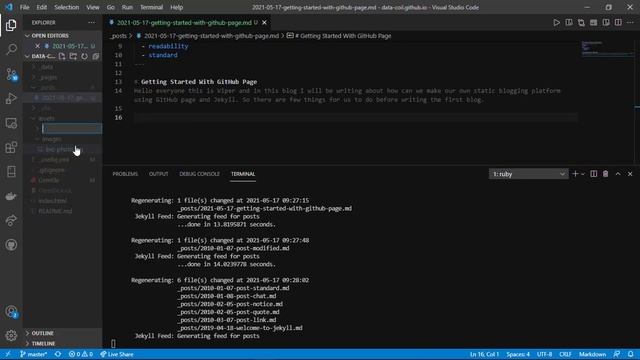Open the Source Control view
The width and height of the screenshot is (640, 360).
tap(11, 74)
